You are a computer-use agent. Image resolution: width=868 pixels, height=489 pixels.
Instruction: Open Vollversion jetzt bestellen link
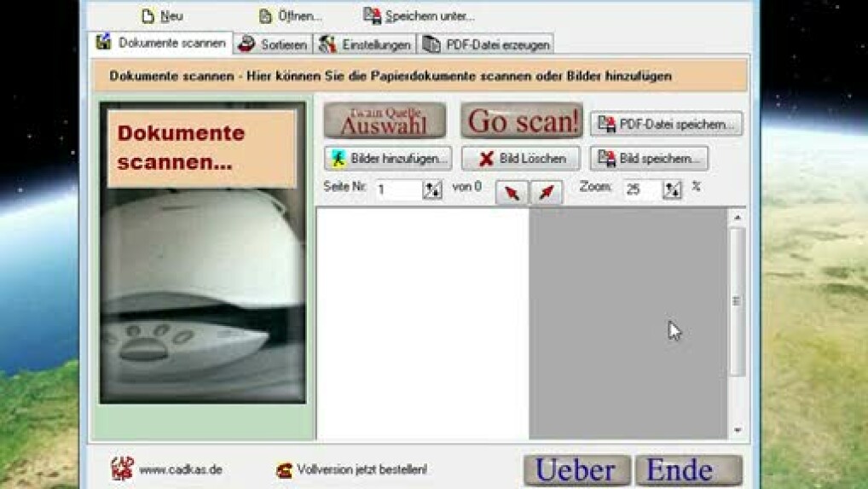coord(362,469)
